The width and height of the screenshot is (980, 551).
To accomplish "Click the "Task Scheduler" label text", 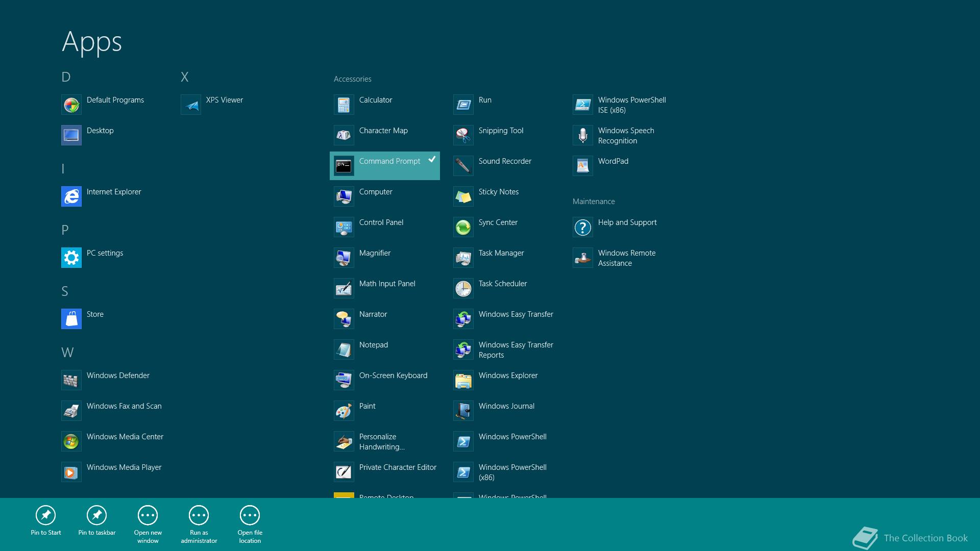I will 503,284.
